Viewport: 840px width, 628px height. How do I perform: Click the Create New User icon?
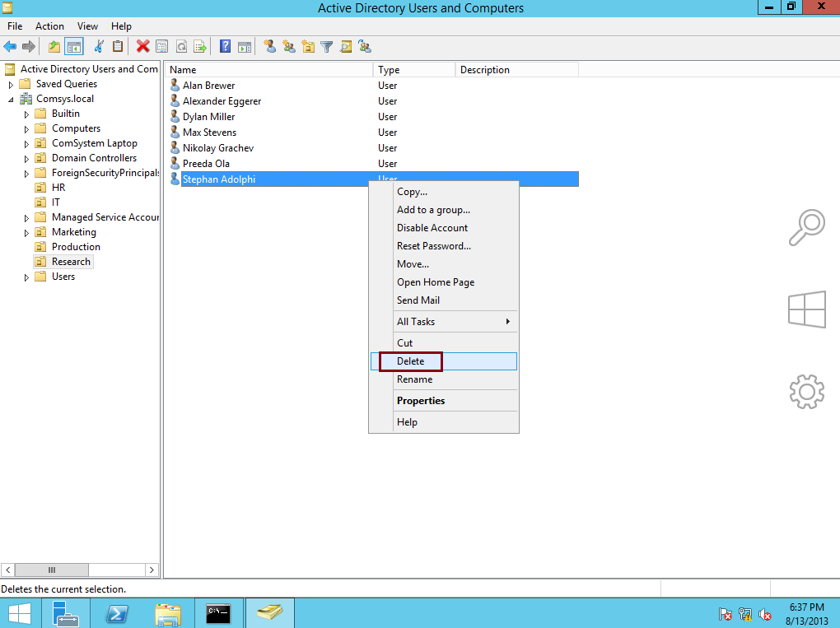pos(269,46)
